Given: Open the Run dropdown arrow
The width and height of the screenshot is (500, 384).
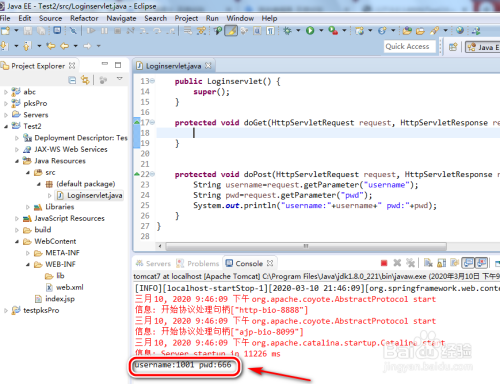Looking at the screenshot, I should pos(321,31).
